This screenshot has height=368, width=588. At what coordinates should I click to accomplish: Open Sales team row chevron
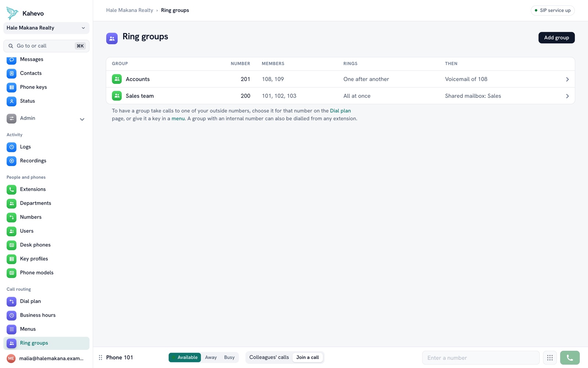click(567, 96)
